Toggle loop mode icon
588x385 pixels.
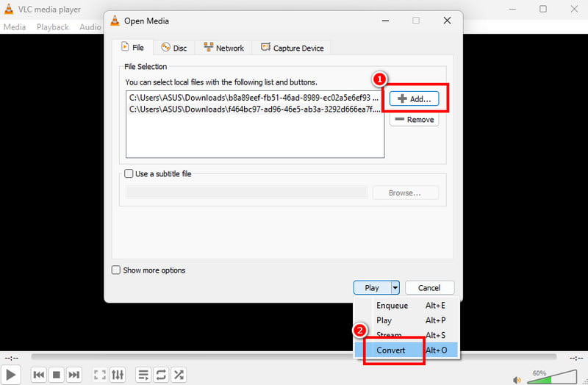(161, 375)
